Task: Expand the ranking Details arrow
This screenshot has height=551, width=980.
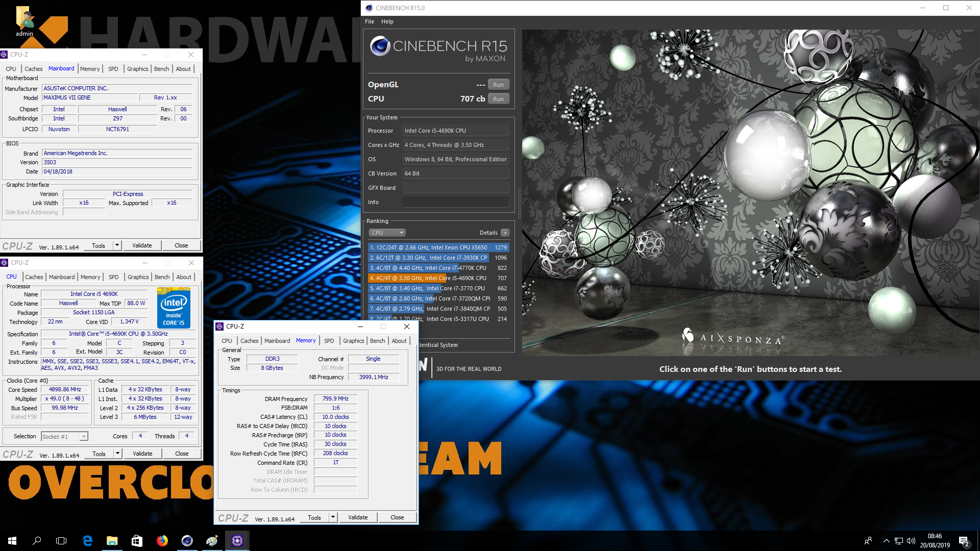Action: [x=505, y=233]
